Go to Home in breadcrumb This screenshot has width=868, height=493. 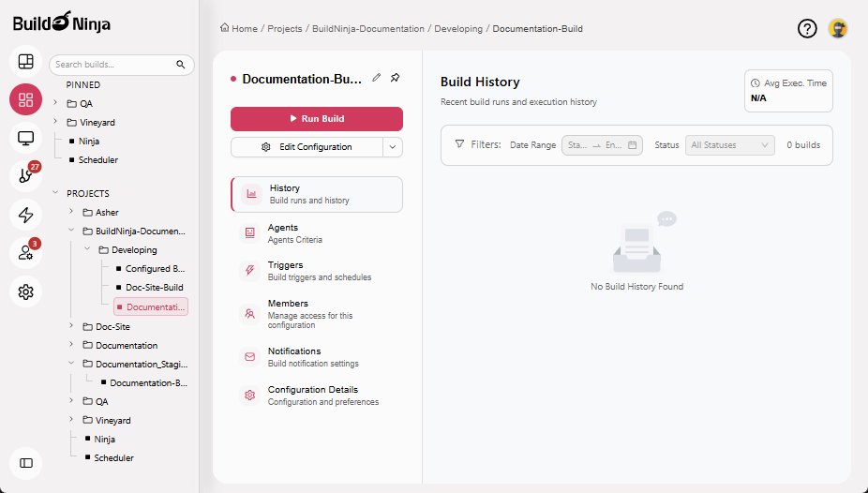(245, 28)
